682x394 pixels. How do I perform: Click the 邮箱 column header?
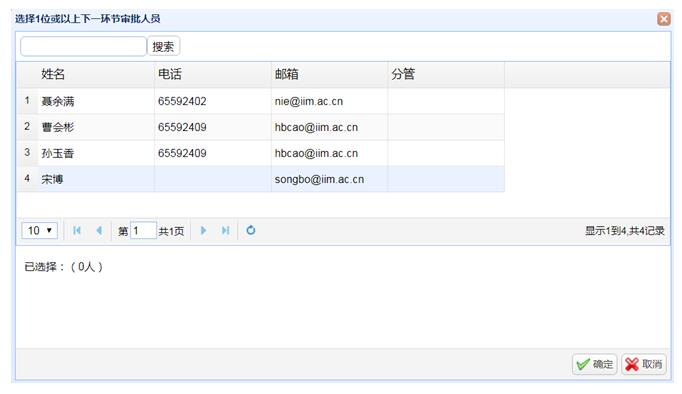329,74
